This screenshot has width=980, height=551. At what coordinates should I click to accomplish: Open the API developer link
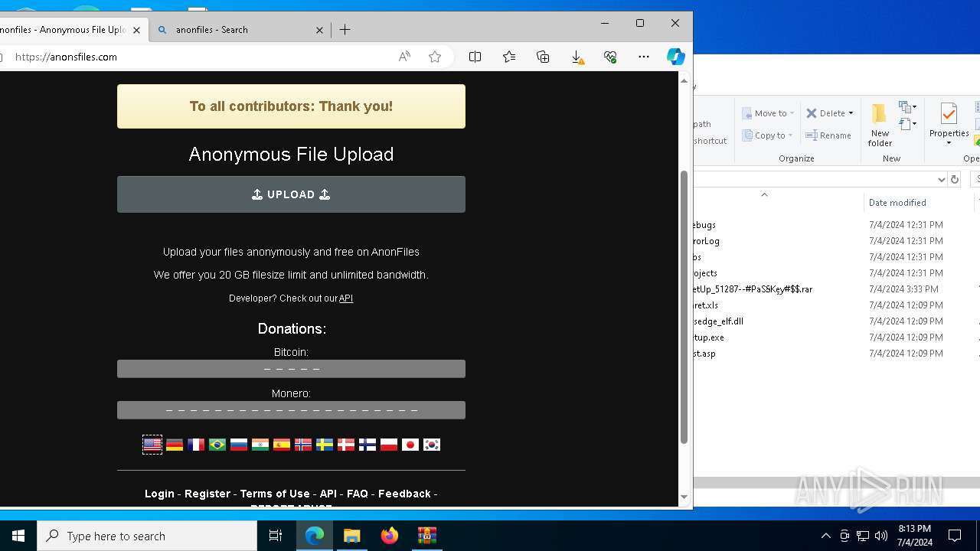coord(346,298)
